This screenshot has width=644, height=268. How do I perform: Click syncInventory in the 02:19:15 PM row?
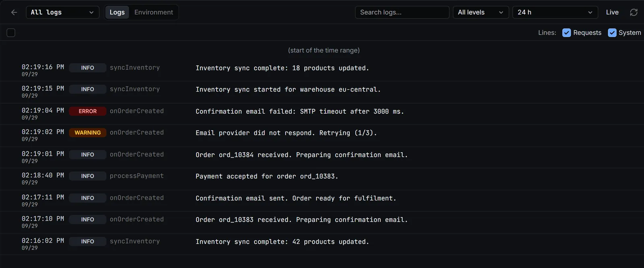point(135,89)
